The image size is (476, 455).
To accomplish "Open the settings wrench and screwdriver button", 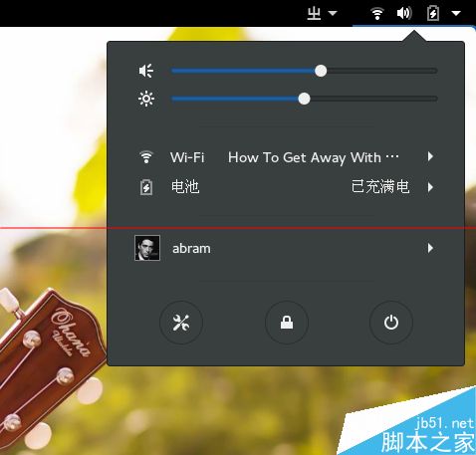I will tap(181, 323).
